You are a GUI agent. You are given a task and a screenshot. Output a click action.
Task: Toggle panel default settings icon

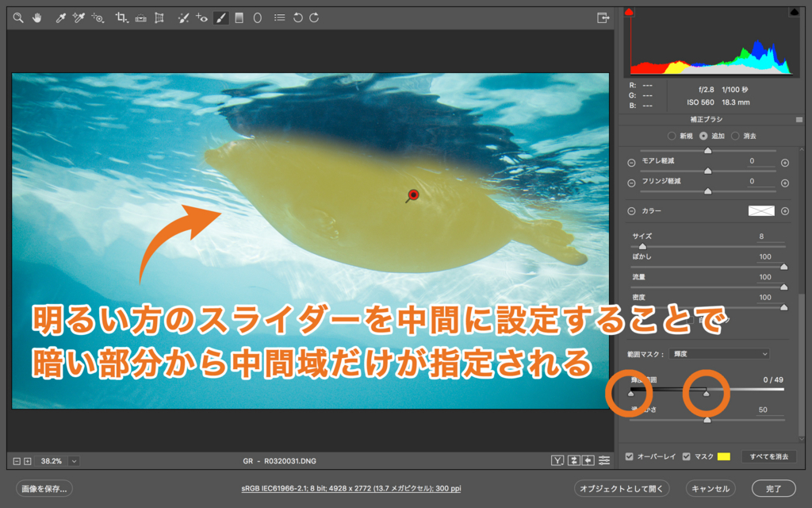coord(604,460)
